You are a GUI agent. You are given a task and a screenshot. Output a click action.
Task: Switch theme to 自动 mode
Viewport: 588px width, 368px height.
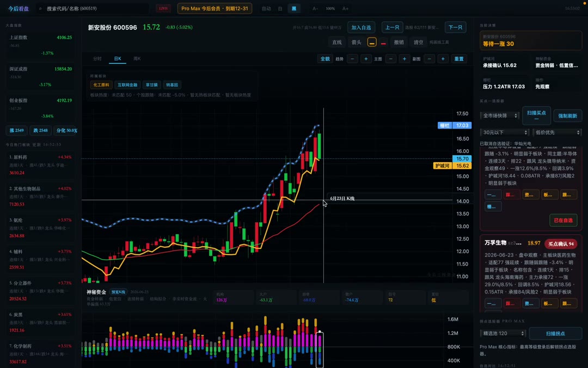(x=266, y=9)
